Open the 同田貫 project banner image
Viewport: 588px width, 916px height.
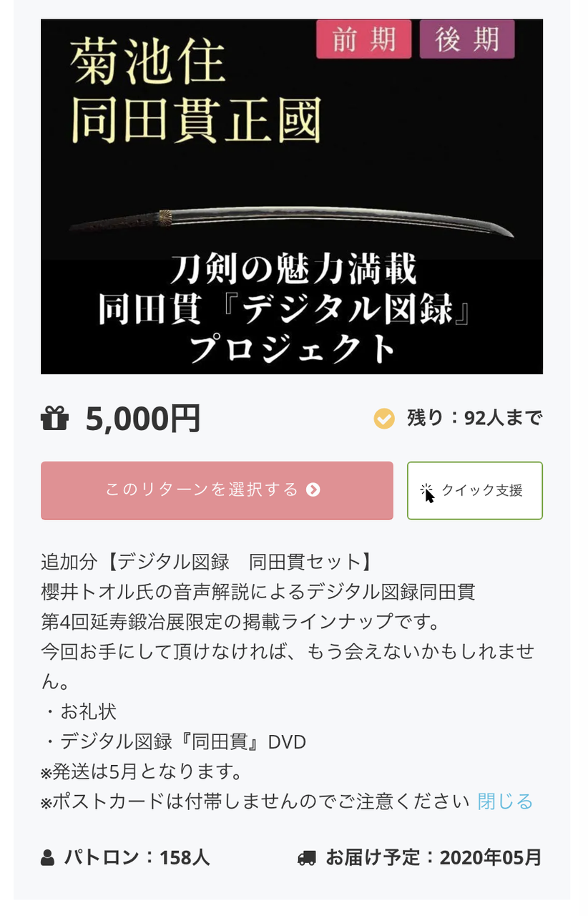[292, 196]
